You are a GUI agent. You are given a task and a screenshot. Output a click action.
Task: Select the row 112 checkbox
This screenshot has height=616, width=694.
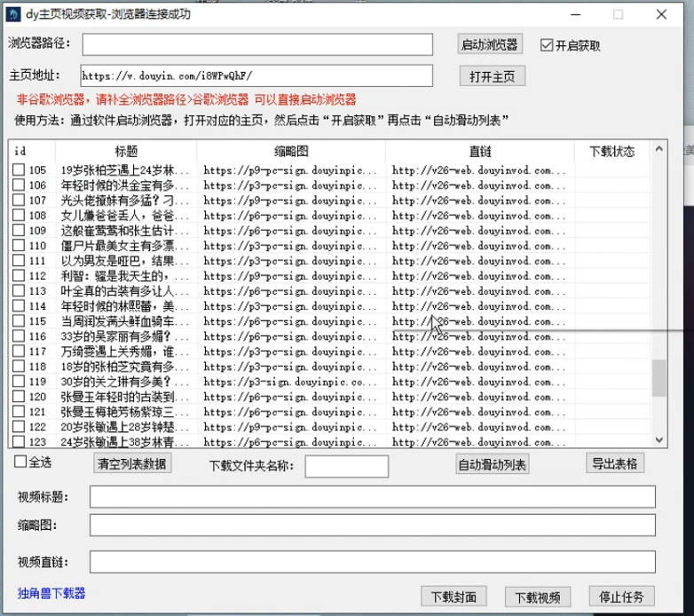click(19, 276)
